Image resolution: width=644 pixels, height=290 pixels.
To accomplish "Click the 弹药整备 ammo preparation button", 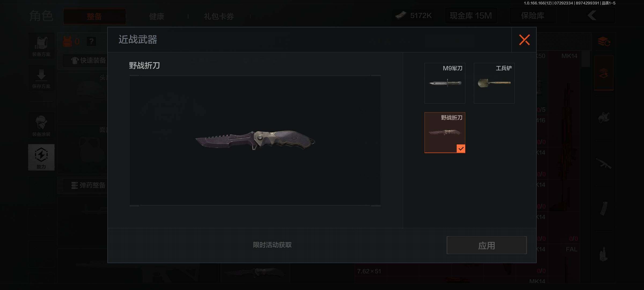I will point(89,185).
